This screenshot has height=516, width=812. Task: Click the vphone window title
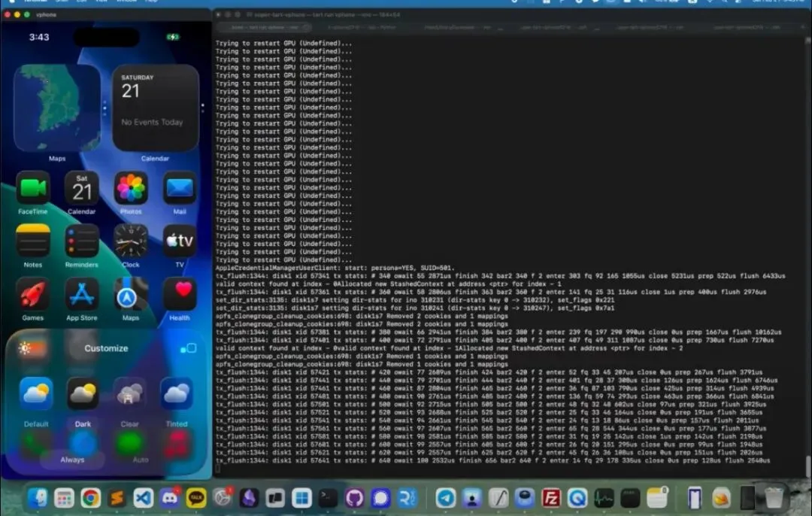point(46,14)
